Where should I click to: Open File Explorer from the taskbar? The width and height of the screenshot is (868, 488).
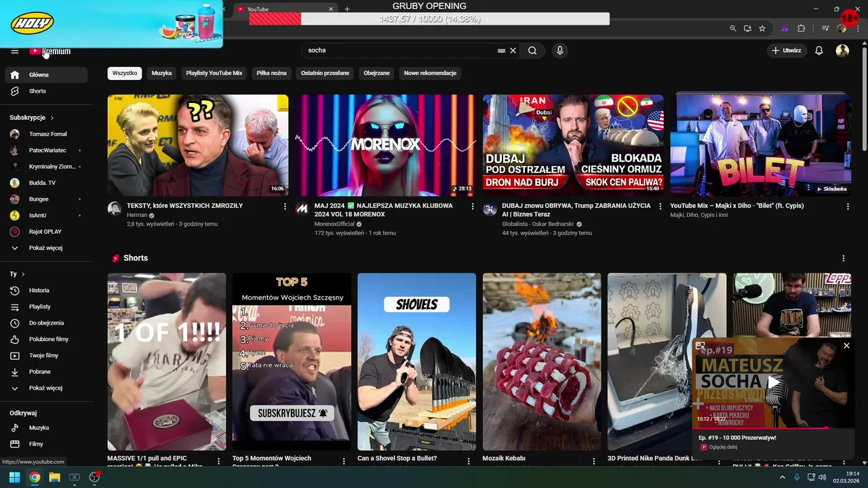pos(54,477)
